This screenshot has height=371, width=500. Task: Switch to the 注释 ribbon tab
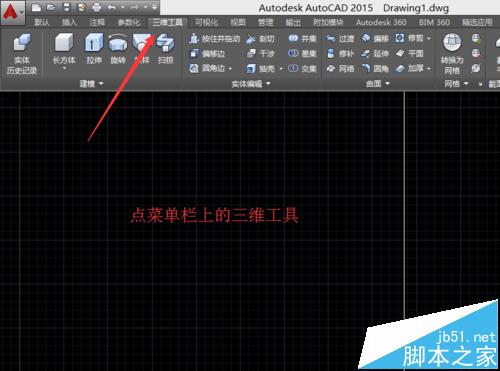[x=97, y=23]
